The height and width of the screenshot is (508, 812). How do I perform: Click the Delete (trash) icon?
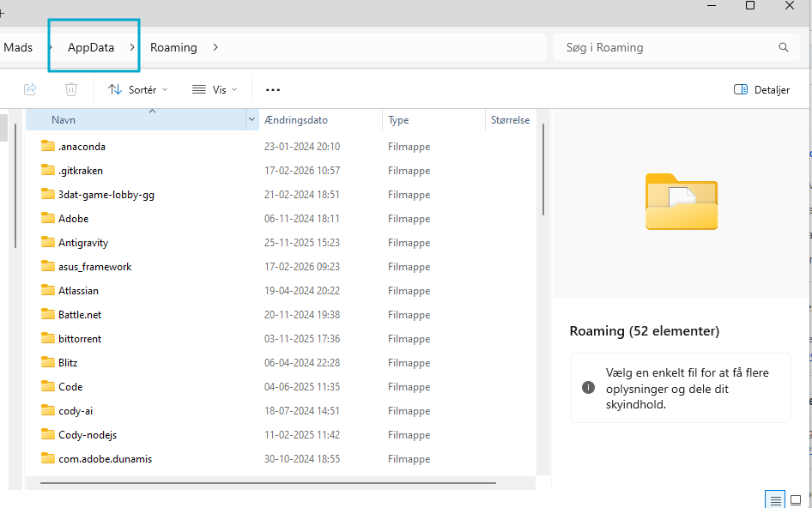70,88
